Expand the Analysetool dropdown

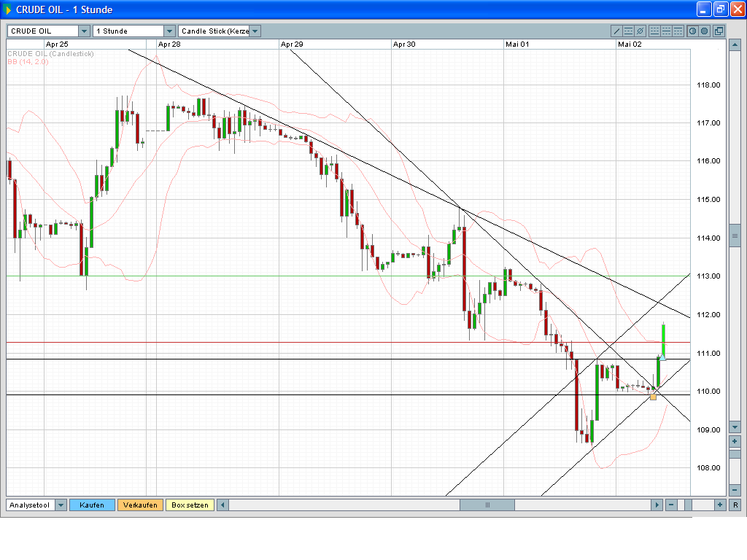pos(61,505)
